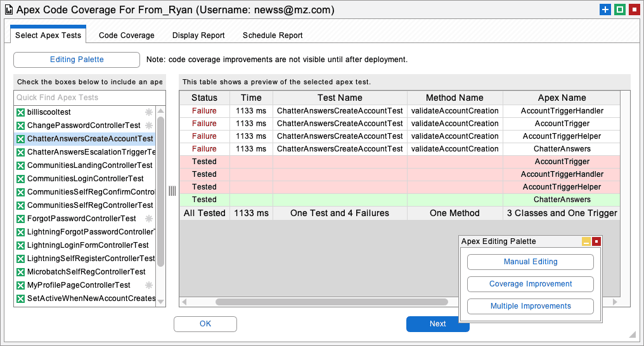The height and width of the screenshot is (346, 644).
Task: Choose Multiple Improvements in palette
Action: (531, 306)
